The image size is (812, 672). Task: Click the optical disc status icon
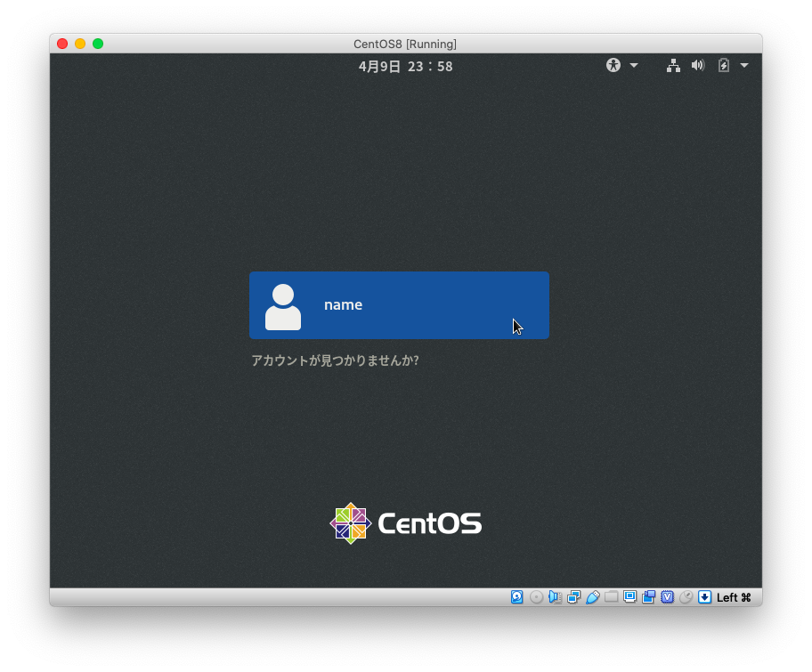coord(537,597)
